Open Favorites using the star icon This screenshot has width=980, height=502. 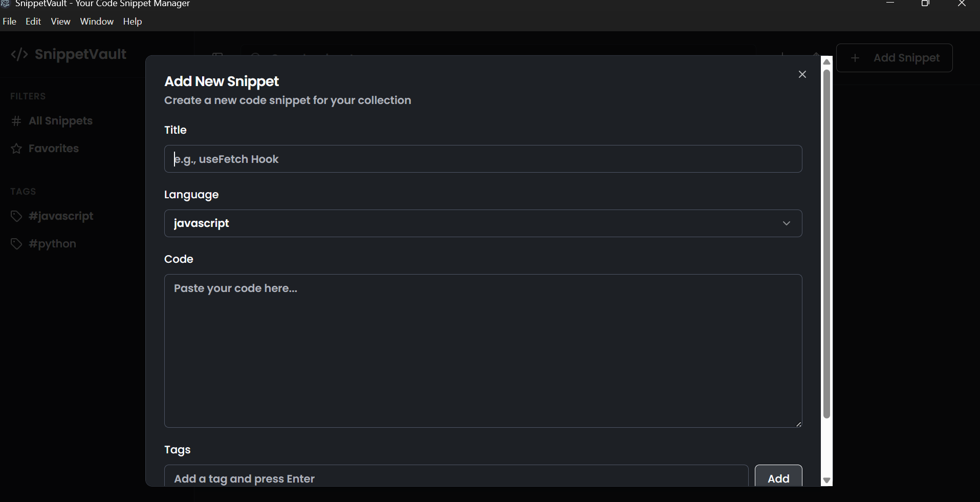coord(16,148)
